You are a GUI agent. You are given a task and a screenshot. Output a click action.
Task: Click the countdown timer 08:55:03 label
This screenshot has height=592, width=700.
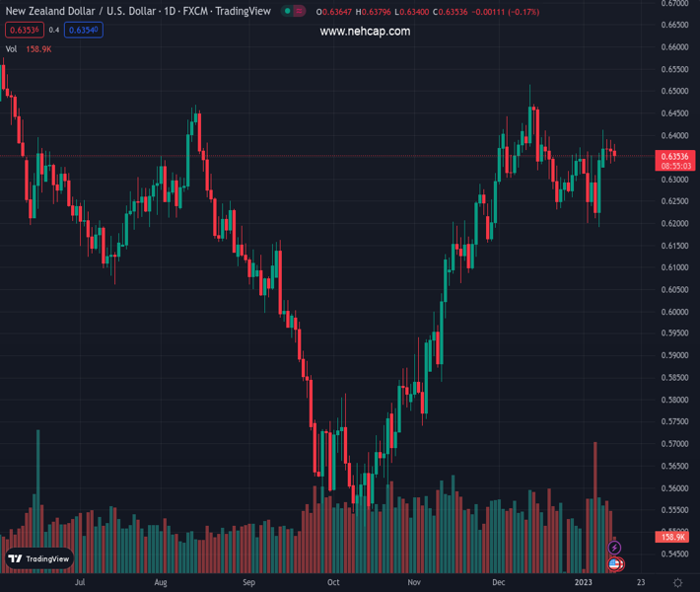coord(675,167)
